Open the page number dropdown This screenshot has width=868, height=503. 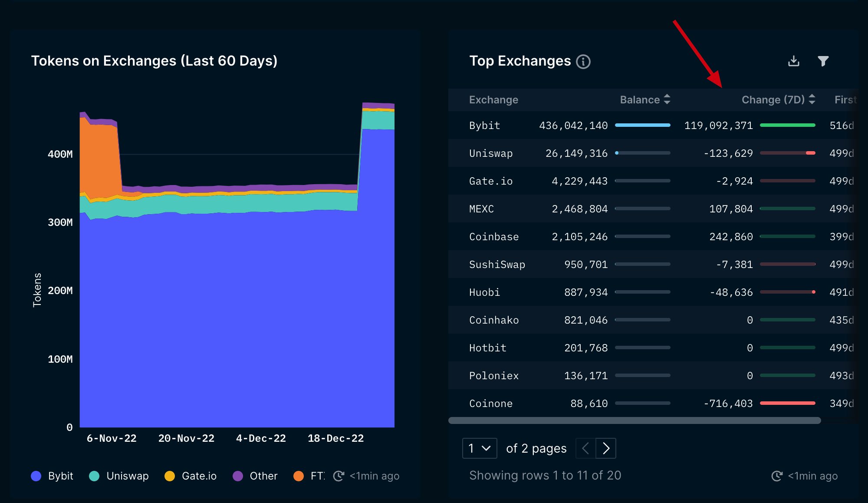point(479,448)
